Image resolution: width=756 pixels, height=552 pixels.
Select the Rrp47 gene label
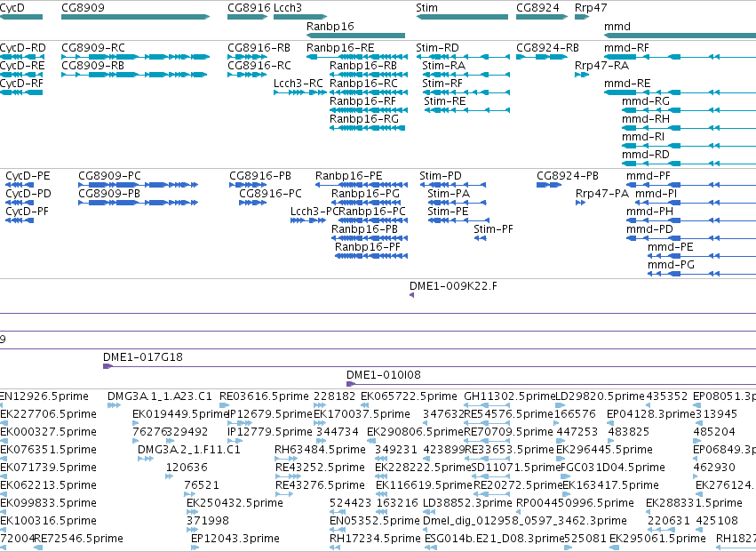tap(591, 8)
